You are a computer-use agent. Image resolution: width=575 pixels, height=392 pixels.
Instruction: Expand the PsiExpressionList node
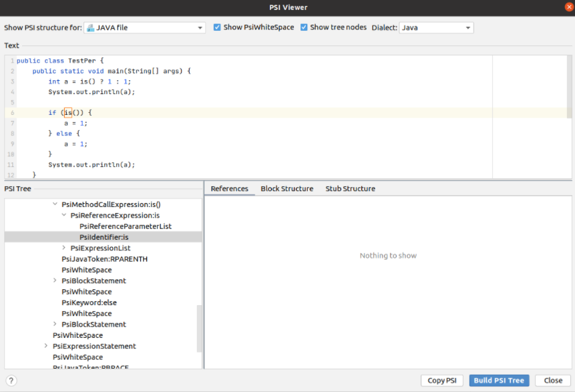coord(64,248)
